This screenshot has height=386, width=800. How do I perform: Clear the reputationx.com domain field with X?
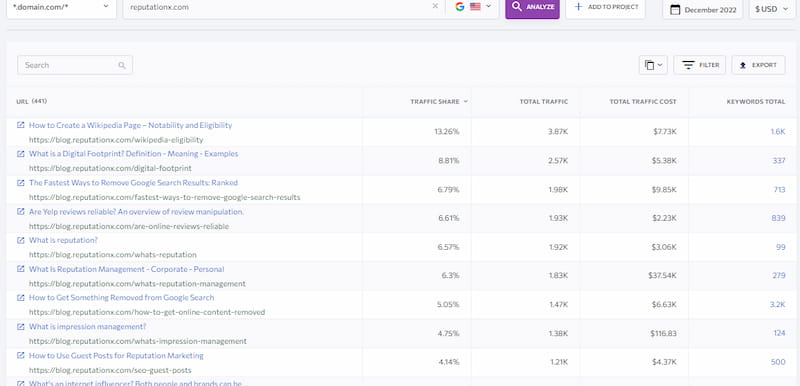(x=435, y=6)
